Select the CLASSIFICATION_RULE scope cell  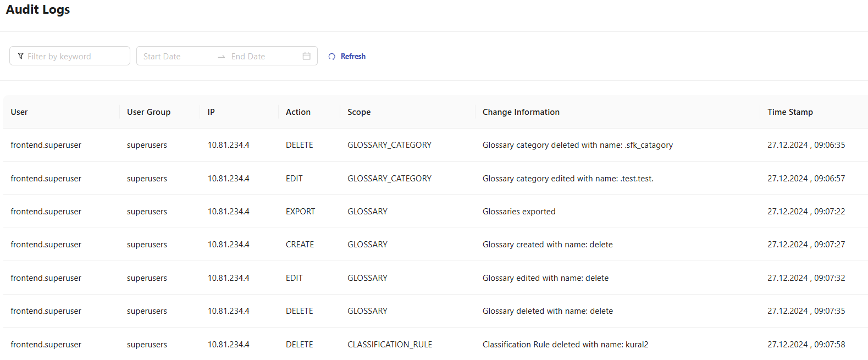(390, 345)
